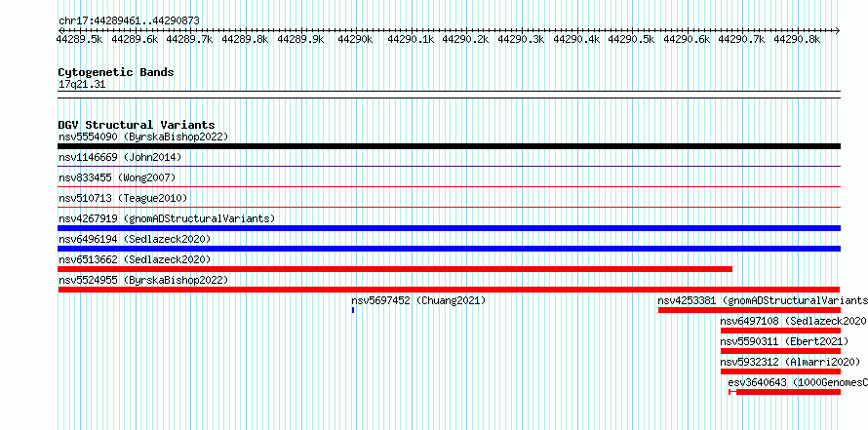Viewport: 868px width, 430px height.
Task: Click the 44289.9k ruler tick label
Action: click(x=300, y=39)
